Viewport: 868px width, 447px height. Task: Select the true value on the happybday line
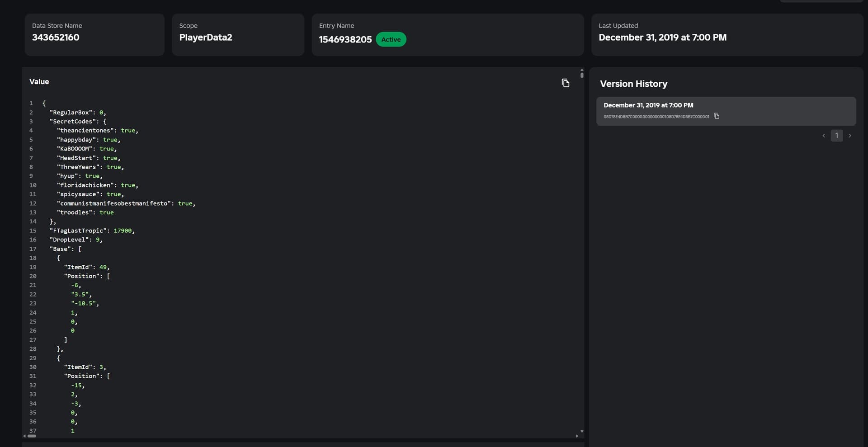(111, 140)
